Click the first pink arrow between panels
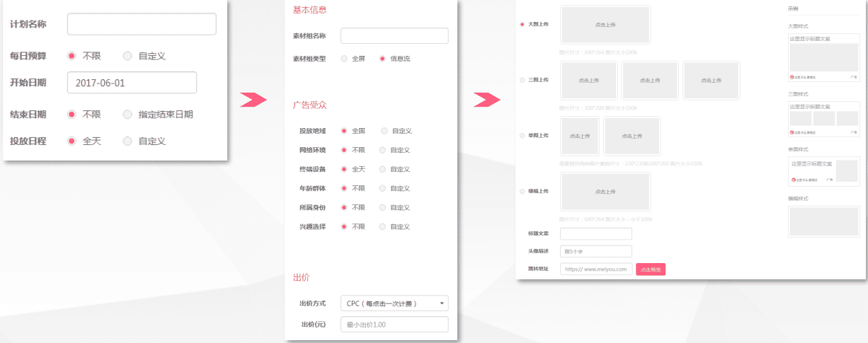This screenshot has width=868, height=343. tap(253, 100)
